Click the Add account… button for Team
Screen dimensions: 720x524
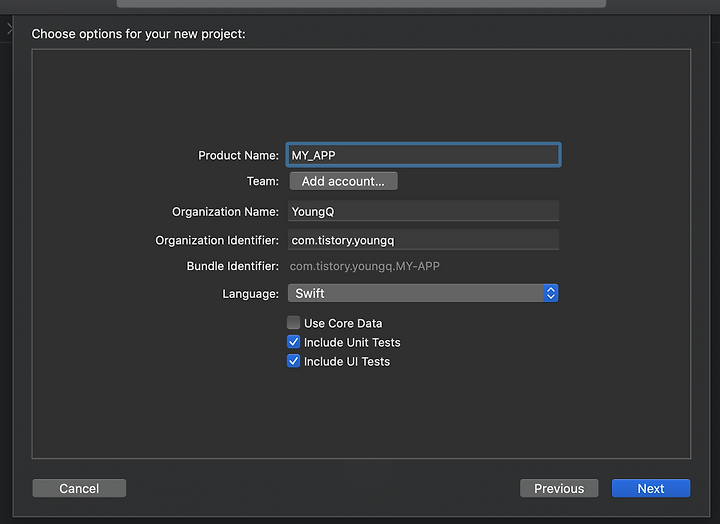343,181
